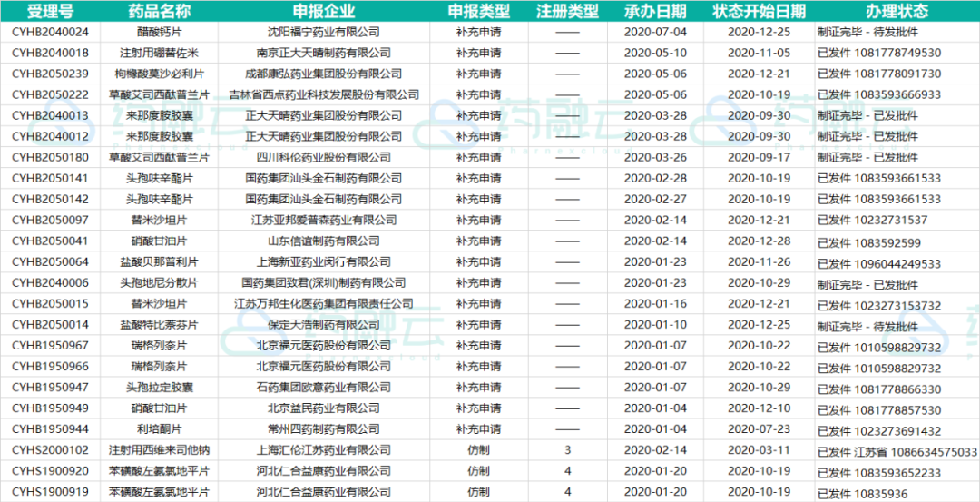
Task: Select the drug name 注射用西维来司他钠
Action: (160, 451)
